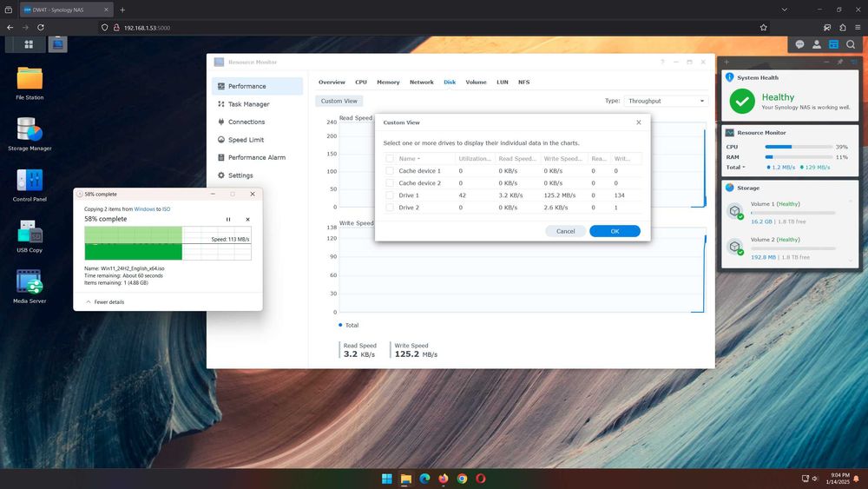Viewport: 868px width, 489px height.
Task: Open DSM notifications chat bubble icon
Action: (x=799, y=44)
